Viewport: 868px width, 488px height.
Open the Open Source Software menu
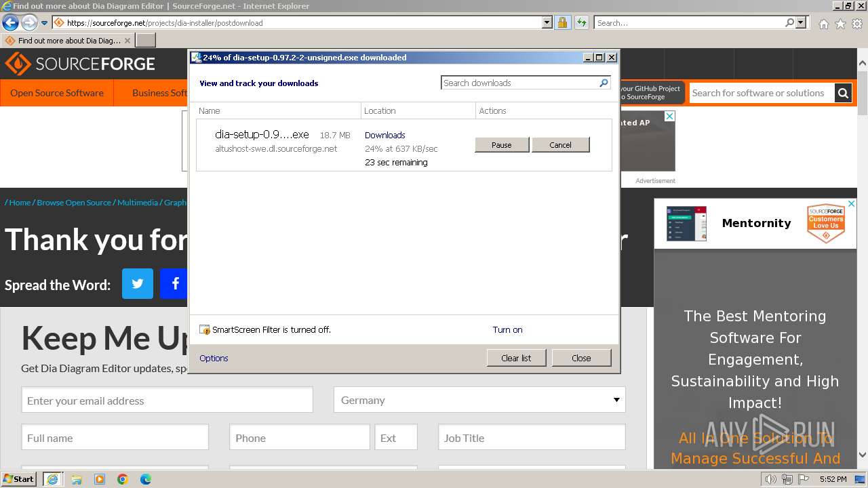[57, 93]
